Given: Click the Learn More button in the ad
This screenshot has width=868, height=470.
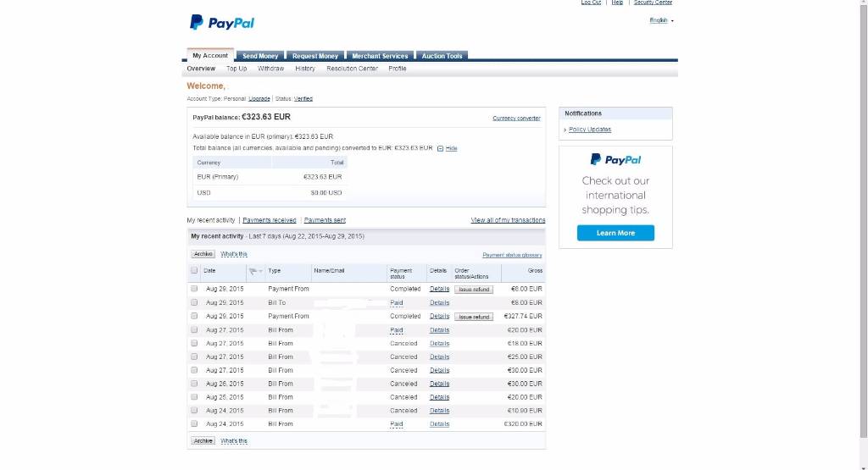Looking at the screenshot, I should pyautogui.click(x=615, y=233).
